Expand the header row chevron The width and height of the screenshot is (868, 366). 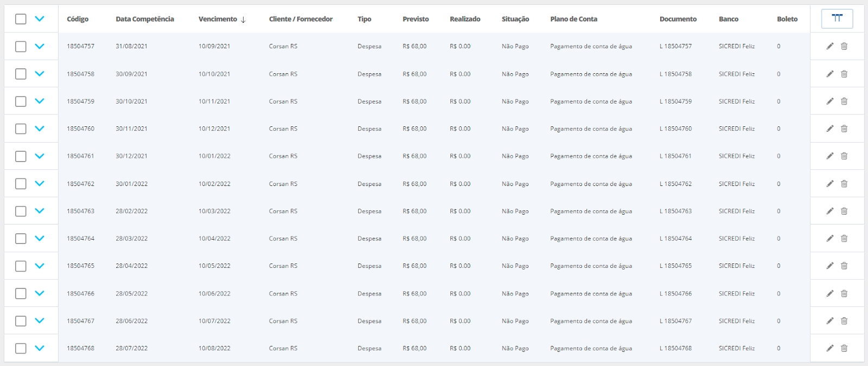[40, 18]
